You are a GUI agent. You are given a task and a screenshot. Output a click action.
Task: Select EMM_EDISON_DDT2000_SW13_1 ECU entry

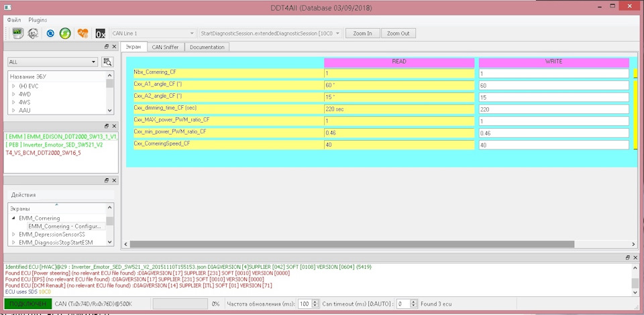pyautogui.click(x=61, y=137)
